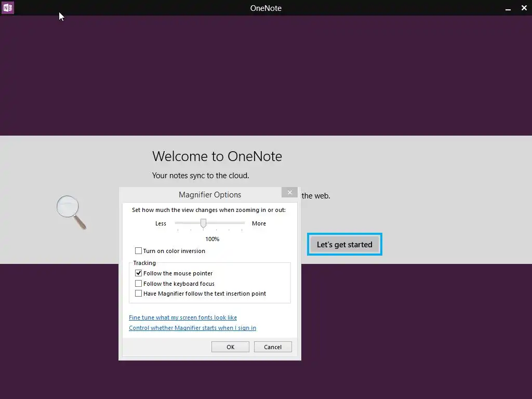
Task: Confirm Magnifier Options with OK
Action: pos(230,347)
